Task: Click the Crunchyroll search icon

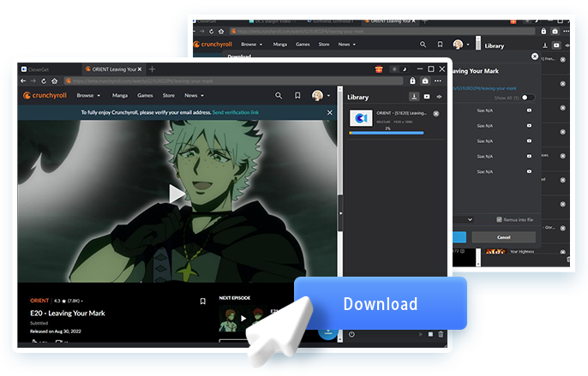Action: point(279,96)
